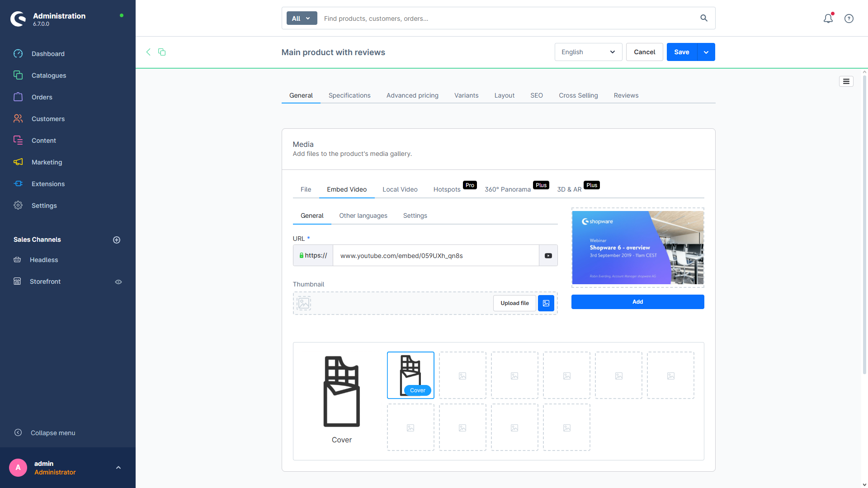Screen dimensions: 868x488
Task: Open the English language dropdown
Action: [x=588, y=52]
